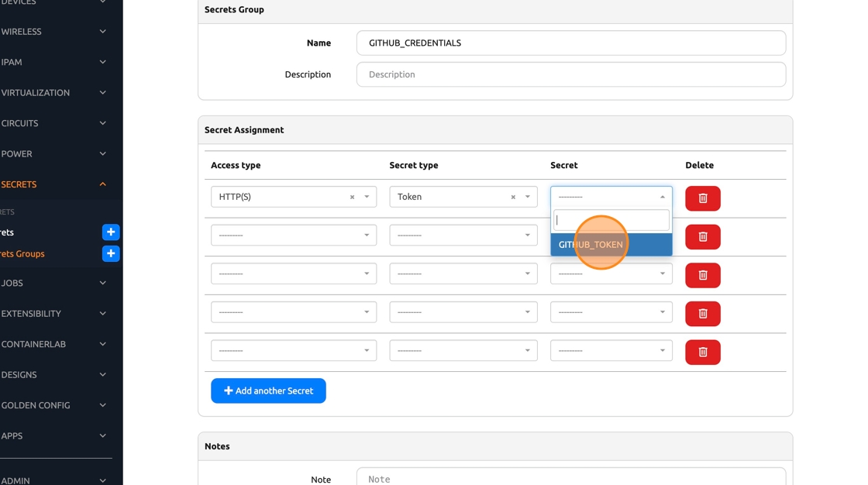Click the Description input field
868x485 pixels.
(570, 74)
